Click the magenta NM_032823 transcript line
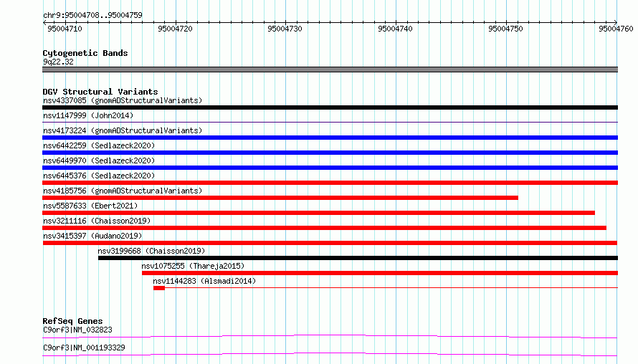638x364 pixels. [330, 336]
